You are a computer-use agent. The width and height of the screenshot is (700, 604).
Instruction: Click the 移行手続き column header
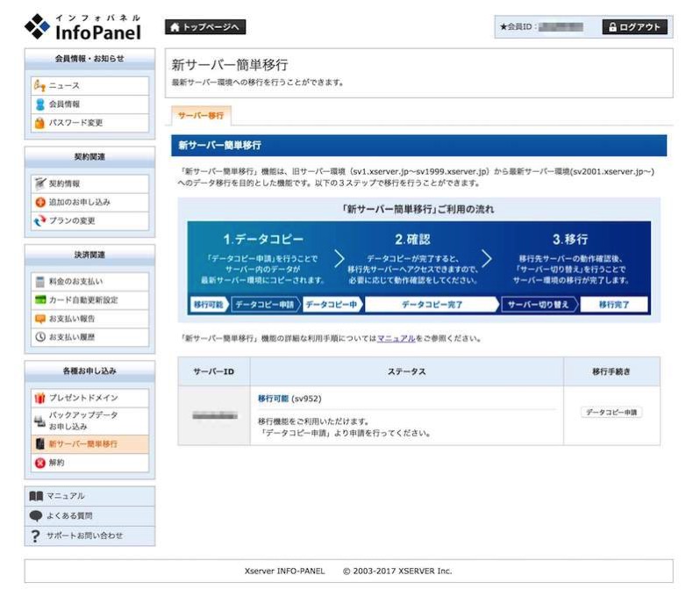pyautogui.click(x=611, y=371)
